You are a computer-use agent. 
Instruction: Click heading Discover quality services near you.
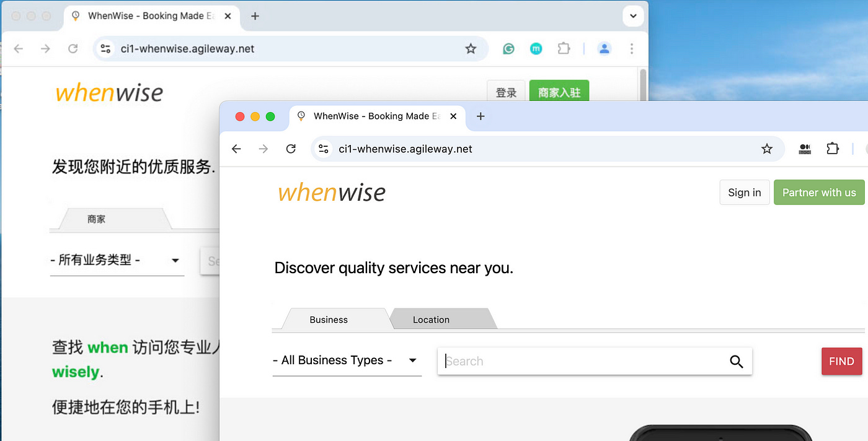tap(394, 268)
